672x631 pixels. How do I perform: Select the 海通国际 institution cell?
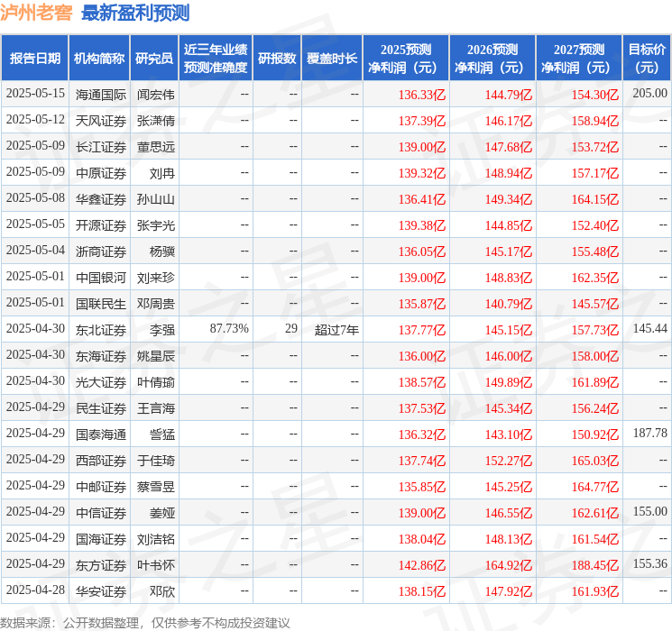pyautogui.click(x=101, y=95)
